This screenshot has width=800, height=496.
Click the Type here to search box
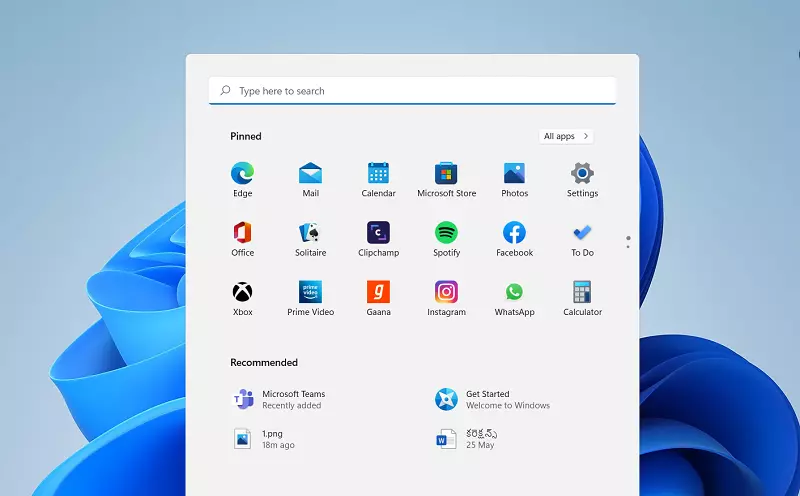(x=412, y=91)
